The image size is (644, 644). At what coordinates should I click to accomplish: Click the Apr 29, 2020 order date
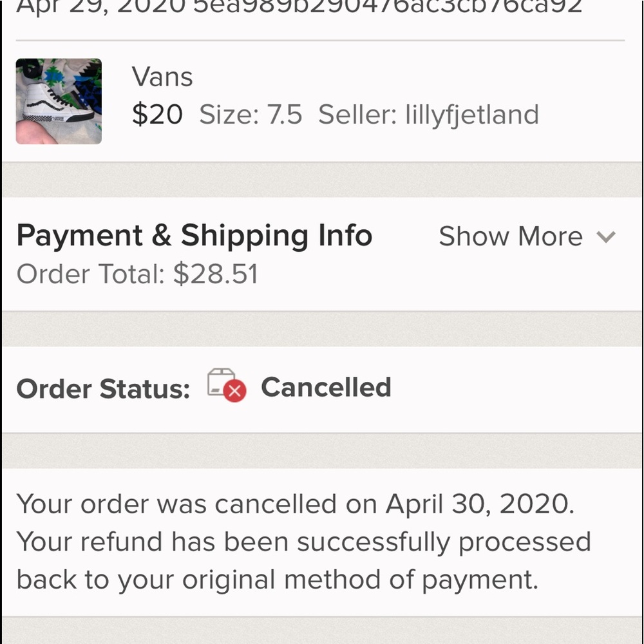click(x=101, y=6)
